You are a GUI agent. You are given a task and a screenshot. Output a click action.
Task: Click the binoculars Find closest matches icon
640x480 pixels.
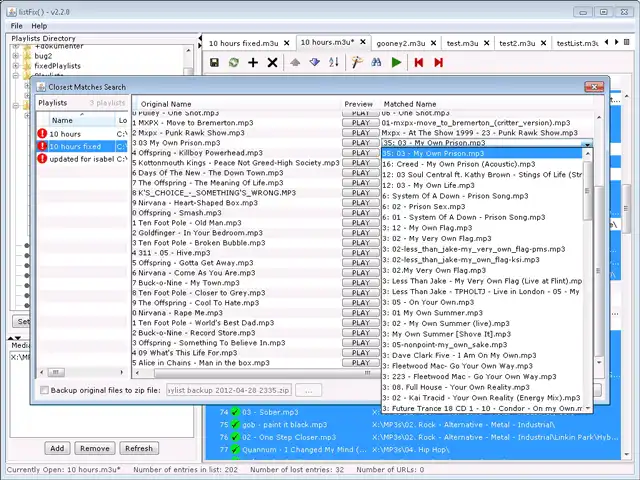376,62
